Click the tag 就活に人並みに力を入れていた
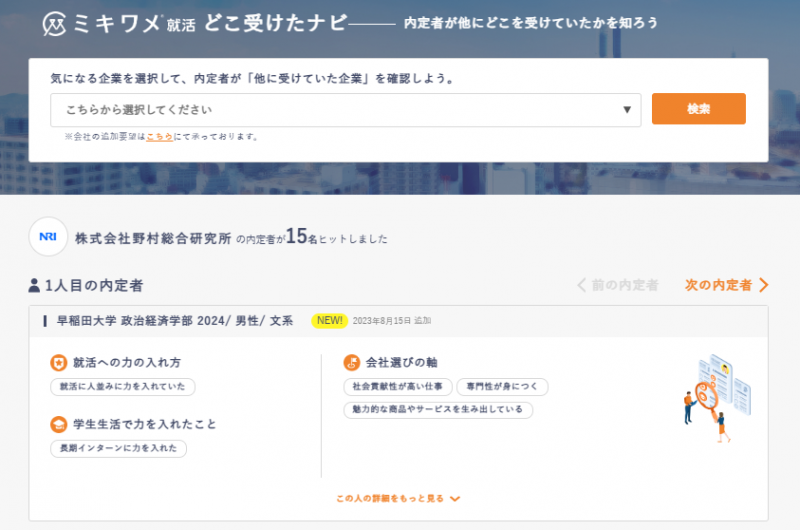Viewport: 800px width, 530px height. (122, 387)
